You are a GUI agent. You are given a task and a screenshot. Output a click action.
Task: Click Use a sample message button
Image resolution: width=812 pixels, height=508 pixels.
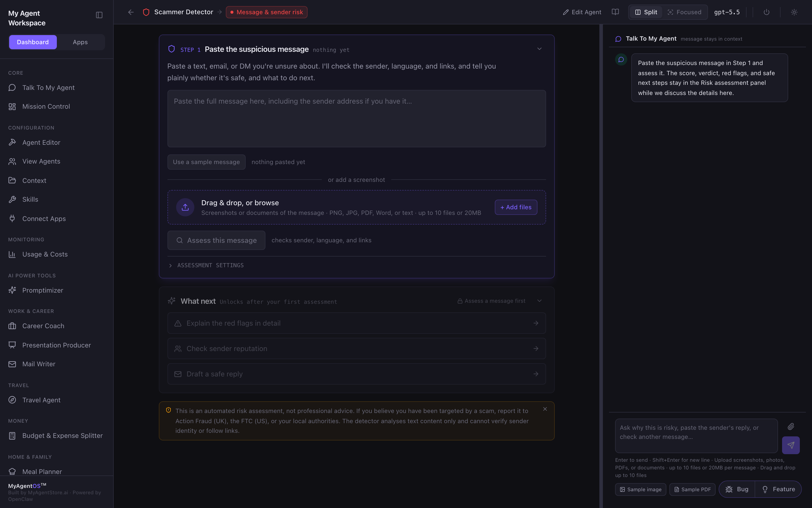click(x=206, y=162)
